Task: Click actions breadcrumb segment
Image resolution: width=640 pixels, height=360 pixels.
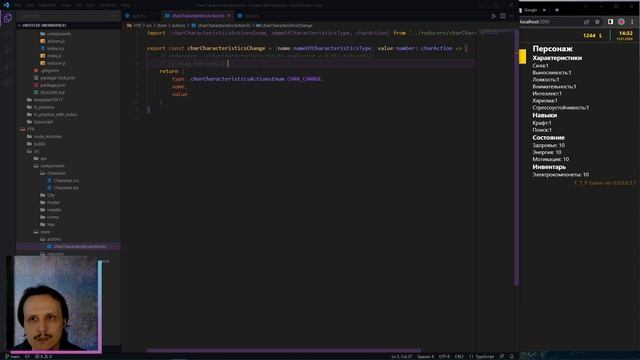Action: pyautogui.click(x=178, y=26)
